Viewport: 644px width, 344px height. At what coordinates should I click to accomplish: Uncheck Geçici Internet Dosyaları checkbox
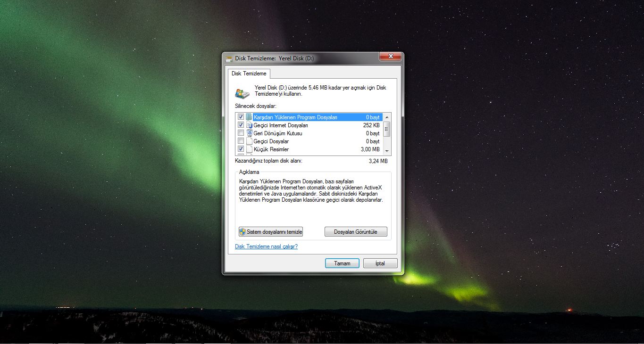pyautogui.click(x=241, y=125)
